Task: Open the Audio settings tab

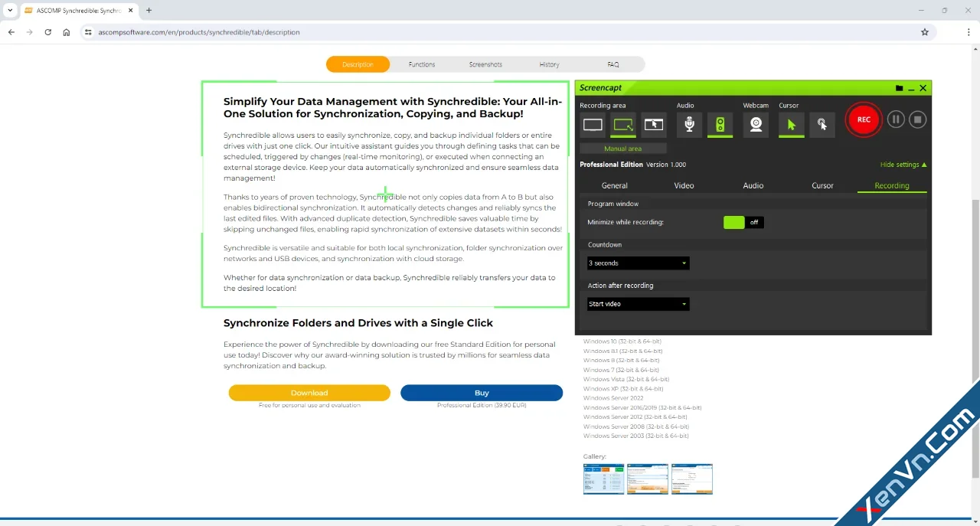Action: [753, 185]
